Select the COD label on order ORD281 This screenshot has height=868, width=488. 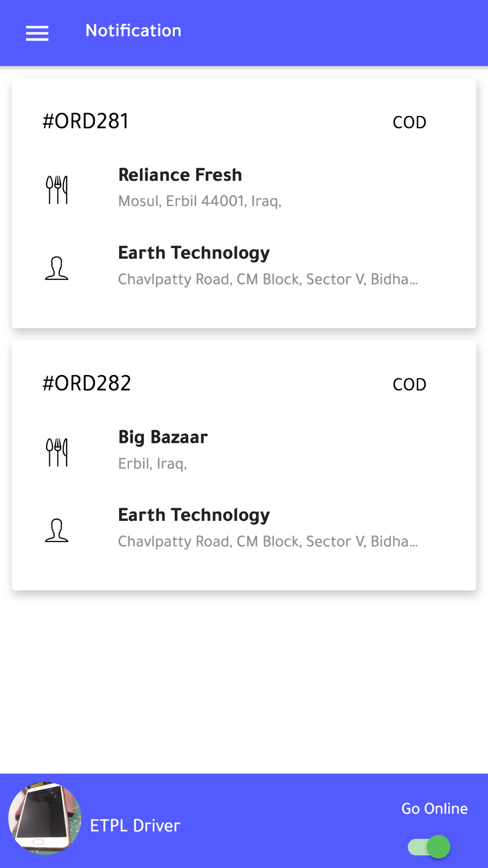point(409,123)
